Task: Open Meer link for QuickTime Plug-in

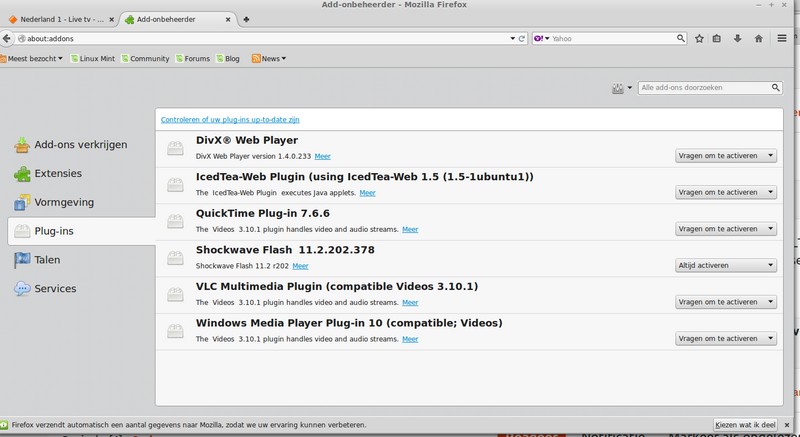Action: [410, 229]
